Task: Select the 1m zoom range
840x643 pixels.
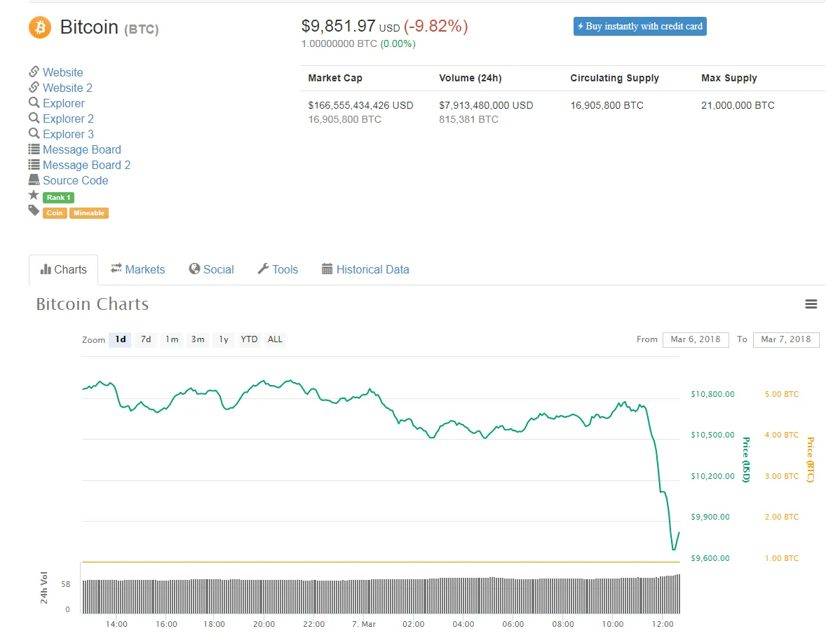Action: pos(171,339)
